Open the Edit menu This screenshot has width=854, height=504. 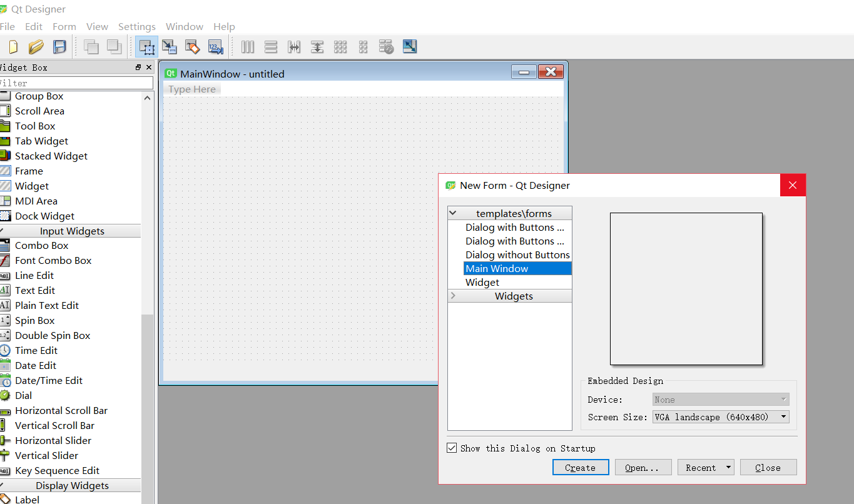click(x=34, y=26)
